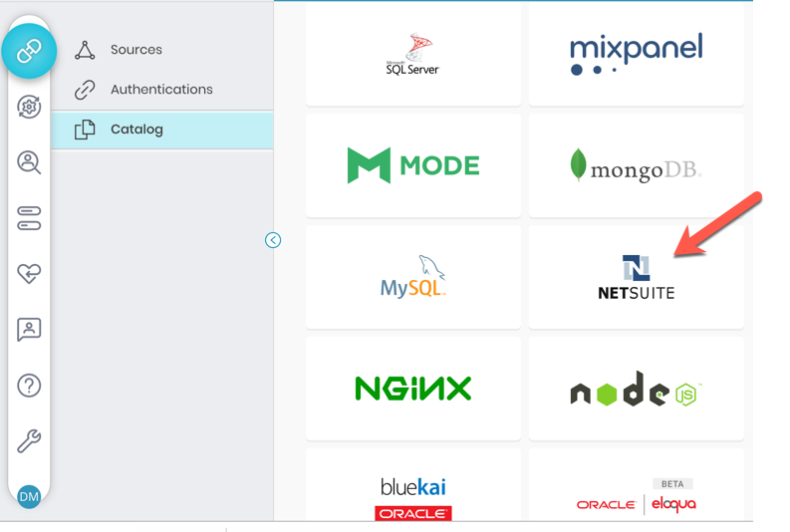790x532 pixels.
Task: Open the contact chat icon
Action: click(29, 330)
